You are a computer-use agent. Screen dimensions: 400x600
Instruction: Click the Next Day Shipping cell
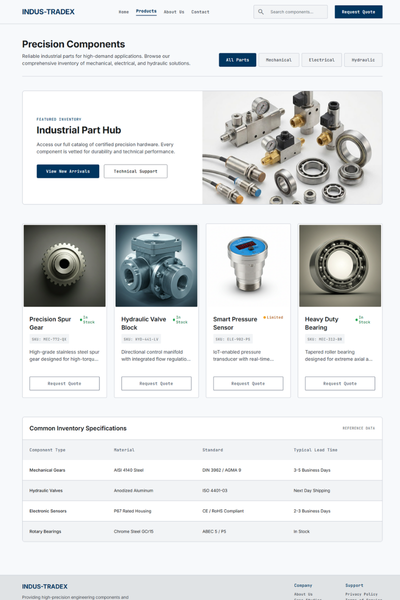[312, 491]
